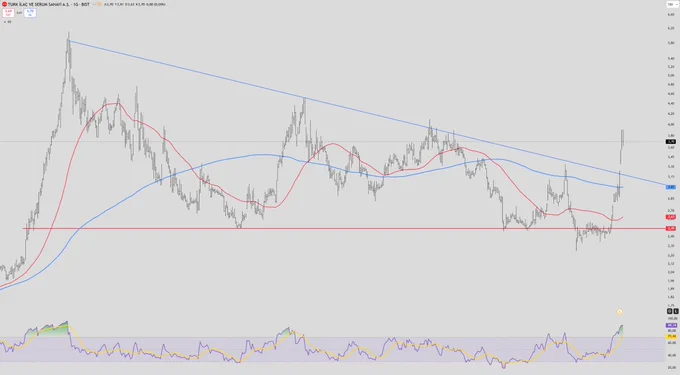Viewport: 680px width, 375px height.
Task: Click the OHLC values text in header
Action: (134, 4)
